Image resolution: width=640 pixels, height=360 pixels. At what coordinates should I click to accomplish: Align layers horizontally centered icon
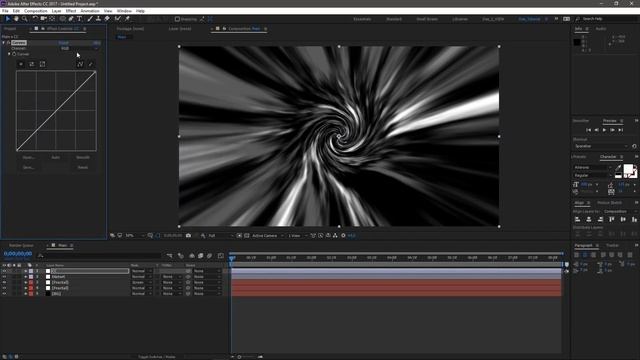[x=589, y=220]
